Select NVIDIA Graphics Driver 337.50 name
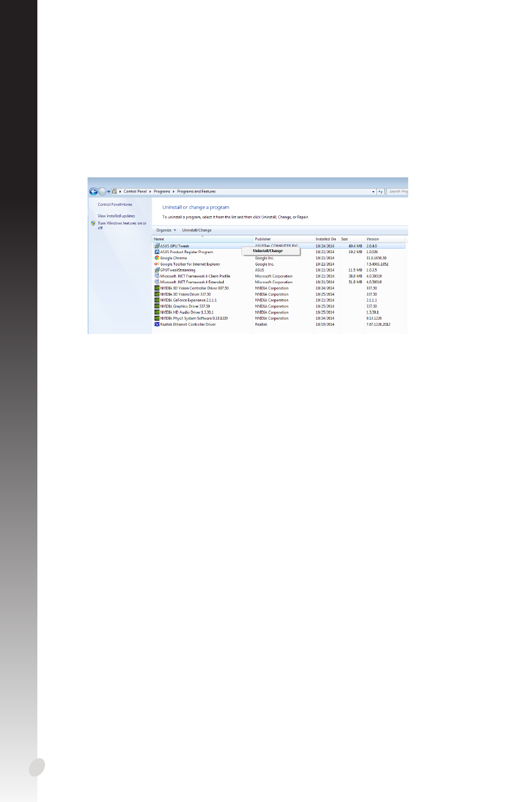 [x=185, y=306]
